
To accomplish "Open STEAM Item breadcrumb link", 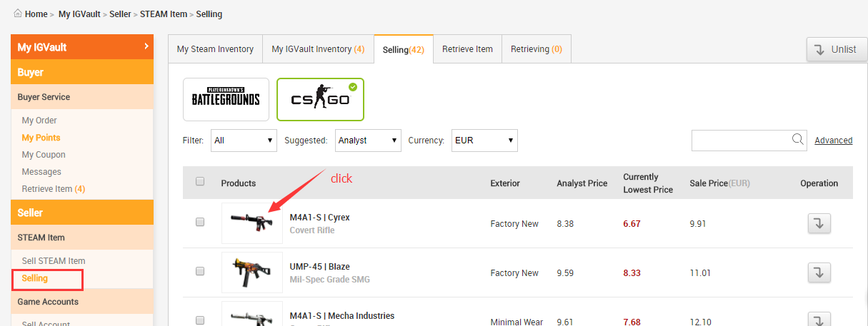I will click(164, 14).
